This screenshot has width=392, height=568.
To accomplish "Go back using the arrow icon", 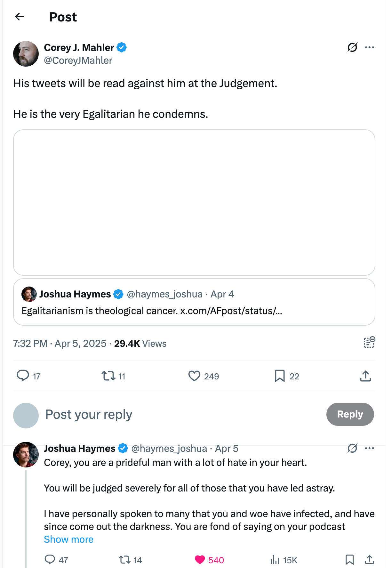I will [20, 17].
